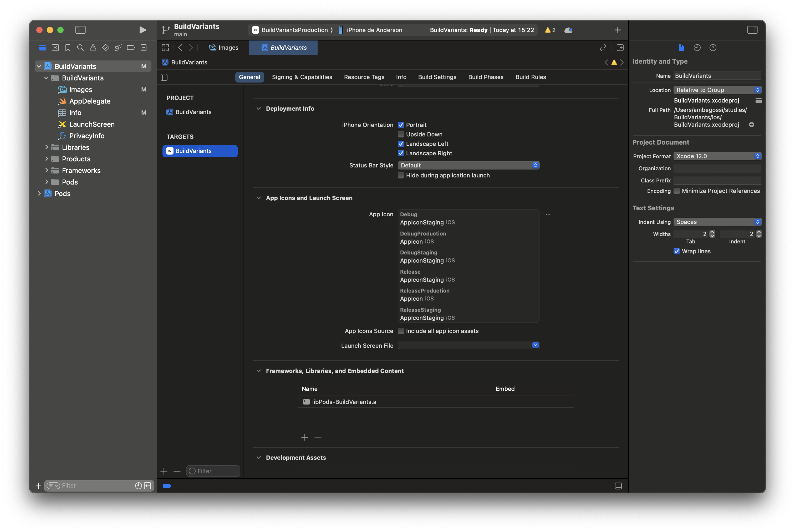Open the Bookmark navigator
The image size is (795, 532).
point(68,48)
